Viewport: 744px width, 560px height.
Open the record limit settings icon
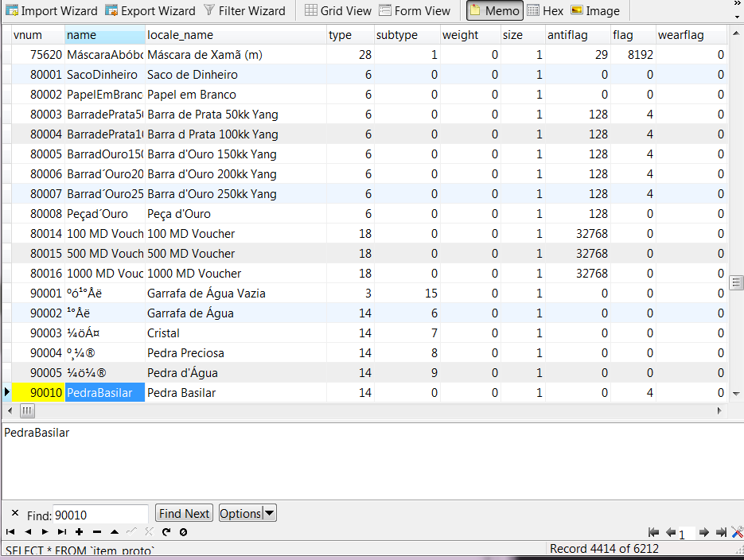tap(738, 532)
